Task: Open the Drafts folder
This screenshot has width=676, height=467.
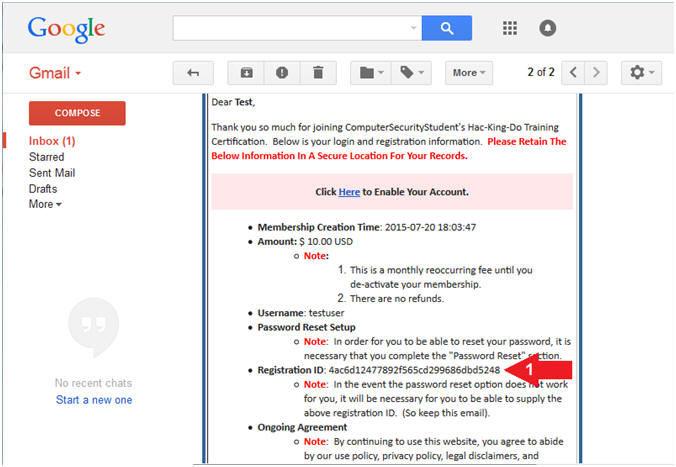Action: (43, 189)
